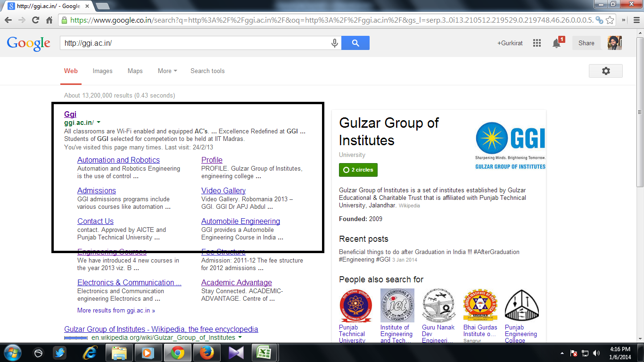644x362 pixels.
Task: Click the blue magnifier search button
Action: 355,43
